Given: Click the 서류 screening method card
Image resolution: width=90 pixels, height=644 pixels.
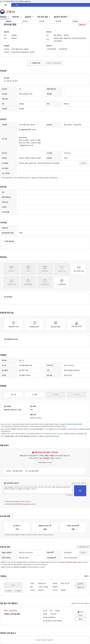Looking at the screenshot, I should (13, 395).
